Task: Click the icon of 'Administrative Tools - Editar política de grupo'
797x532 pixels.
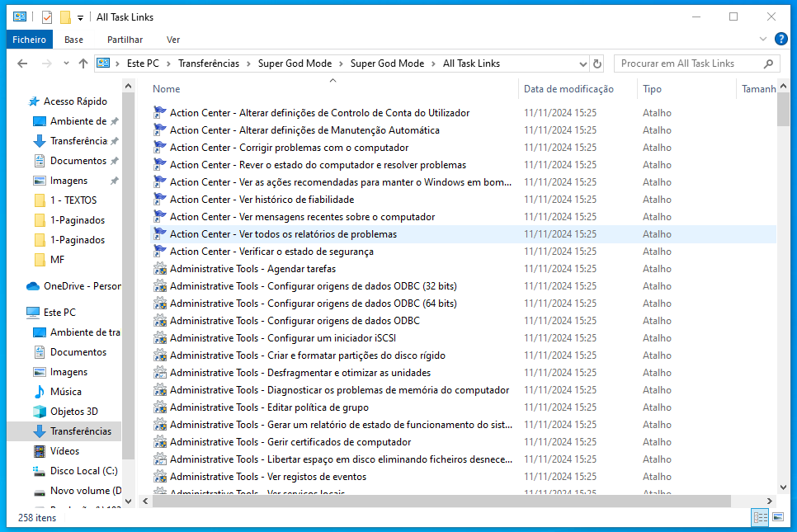Action: pos(160,407)
